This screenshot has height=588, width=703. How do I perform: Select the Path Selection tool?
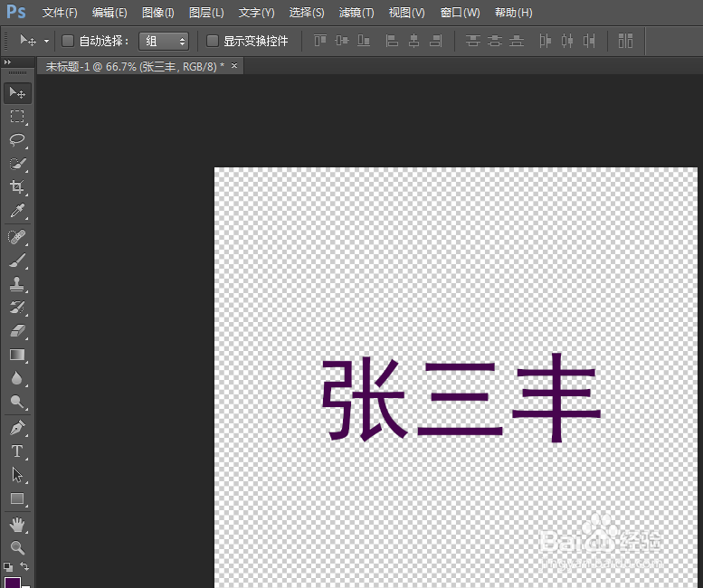[x=17, y=475]
